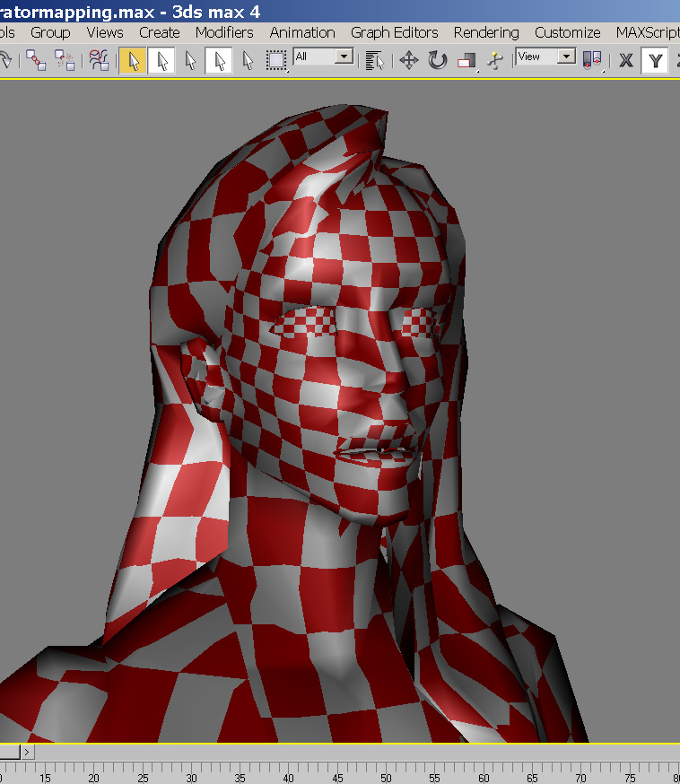Toggle the highlighted Select Object tool
680x784 pixels.
[133, 60]
